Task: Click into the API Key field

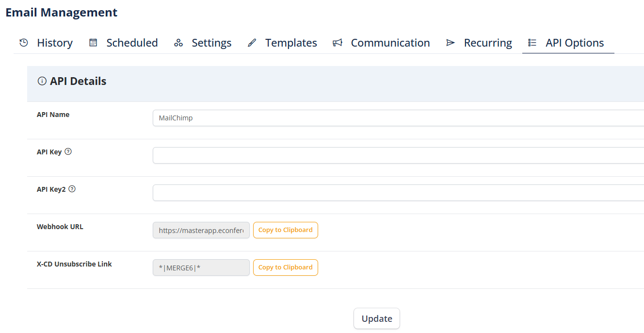Action: pos(398,155)
